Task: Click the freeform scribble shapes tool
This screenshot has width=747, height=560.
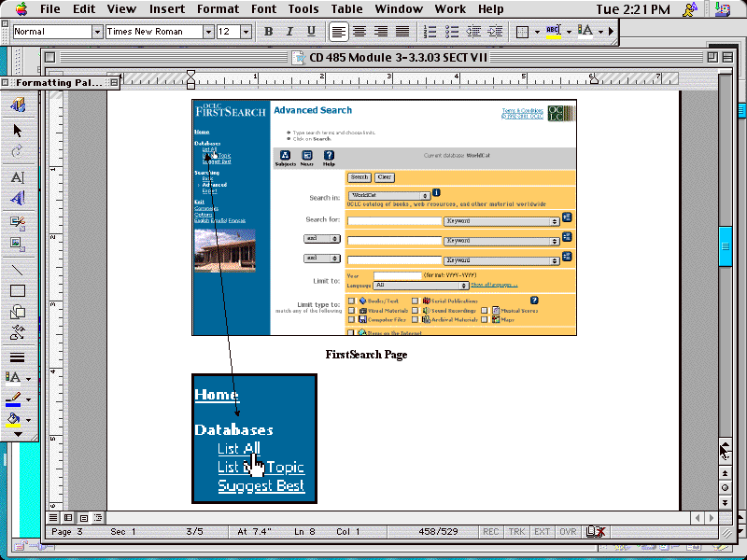Action: [18, 332]
